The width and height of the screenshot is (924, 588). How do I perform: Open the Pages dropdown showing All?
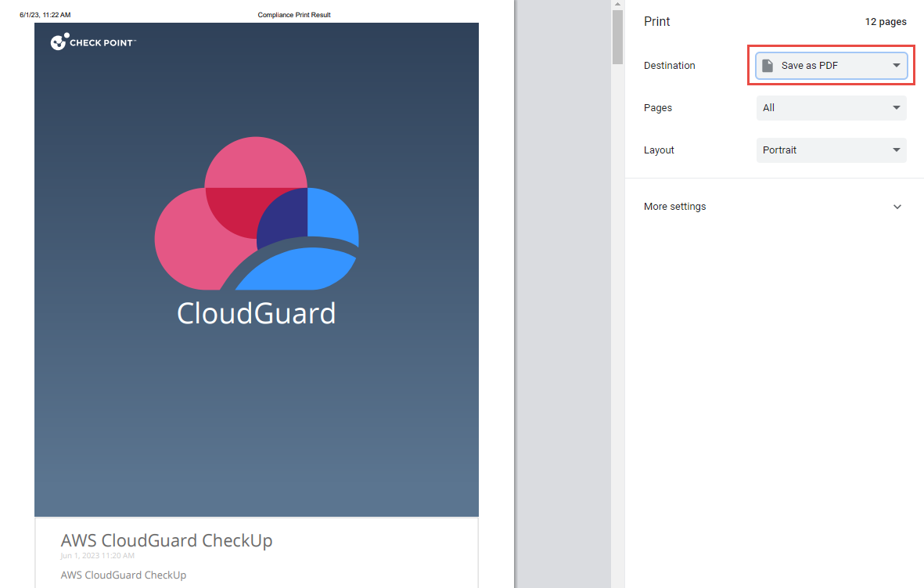pos(830,108)
